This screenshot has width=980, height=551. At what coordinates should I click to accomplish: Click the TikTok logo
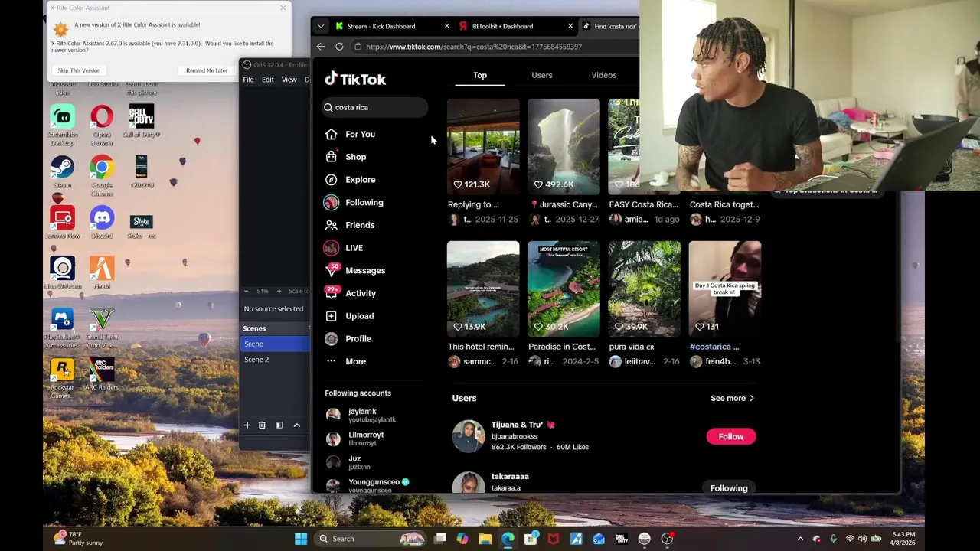[x=355, y=79]
